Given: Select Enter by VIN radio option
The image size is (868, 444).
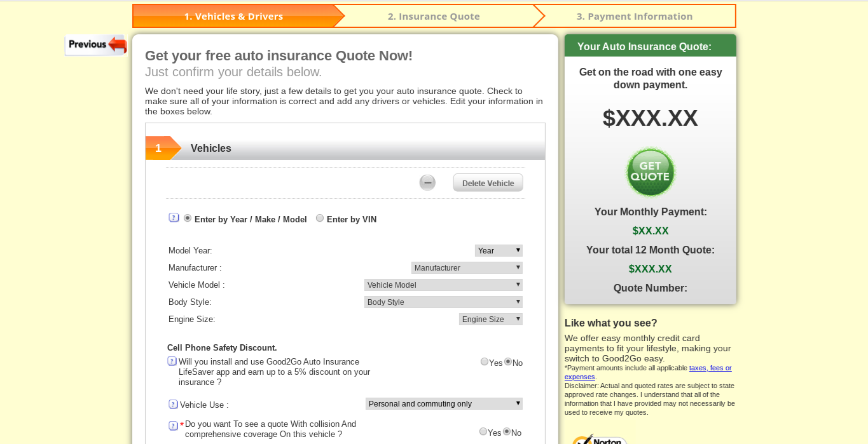Looking at the screenshot, I should click(x=320, y=218).
